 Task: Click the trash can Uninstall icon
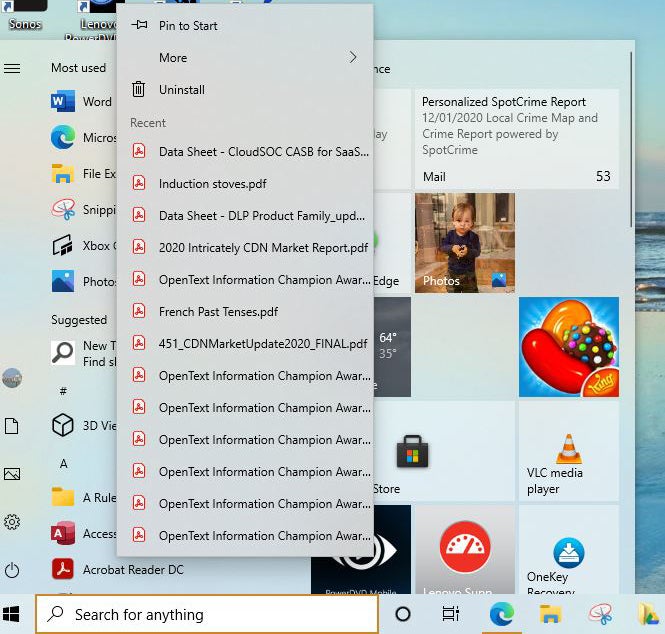pyautogui.click(x=139, y=89)
